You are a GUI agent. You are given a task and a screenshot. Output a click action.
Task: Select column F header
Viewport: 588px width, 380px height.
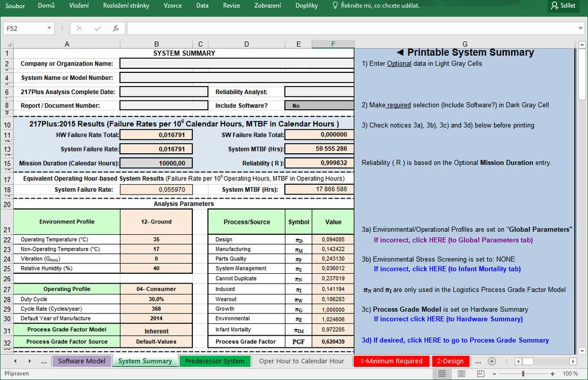[333, 44]
